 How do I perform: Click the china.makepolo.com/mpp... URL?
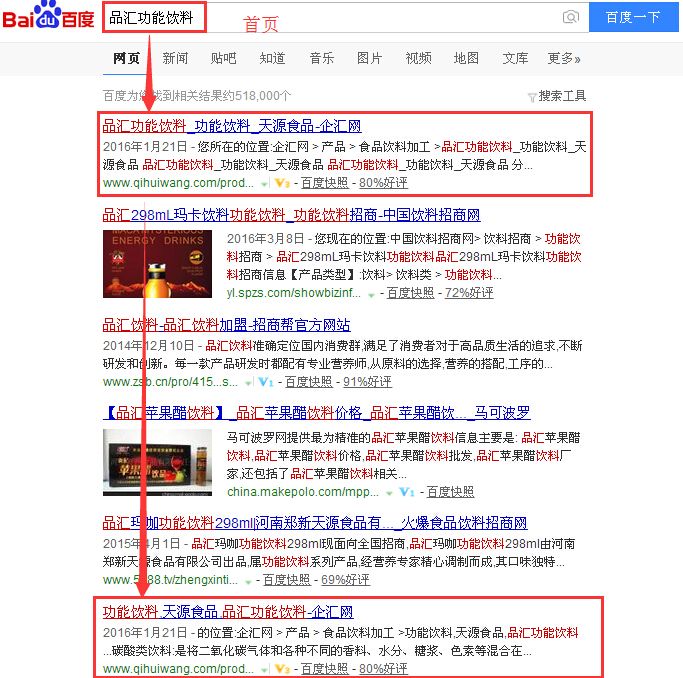pyautogui.click(x=303, y=492)
